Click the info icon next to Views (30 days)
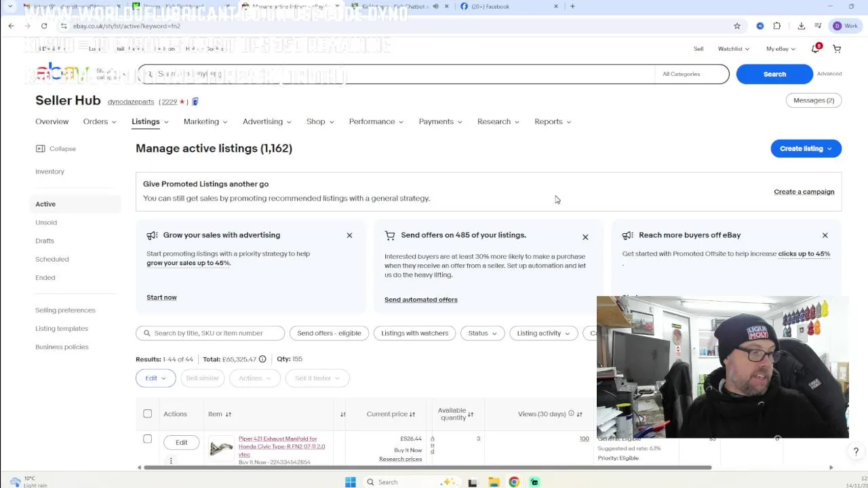Screen dimensions: 868x488 coord(571,413)
